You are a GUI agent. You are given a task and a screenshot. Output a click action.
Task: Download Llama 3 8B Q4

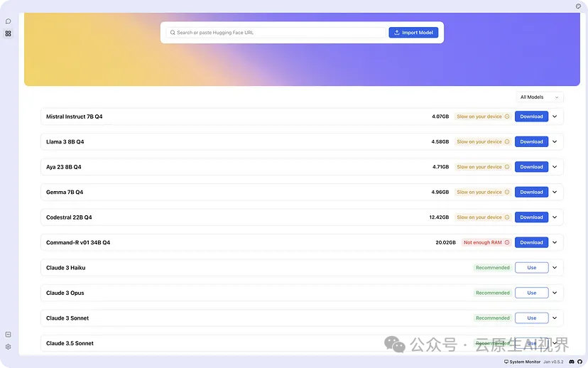click(531, 142)
